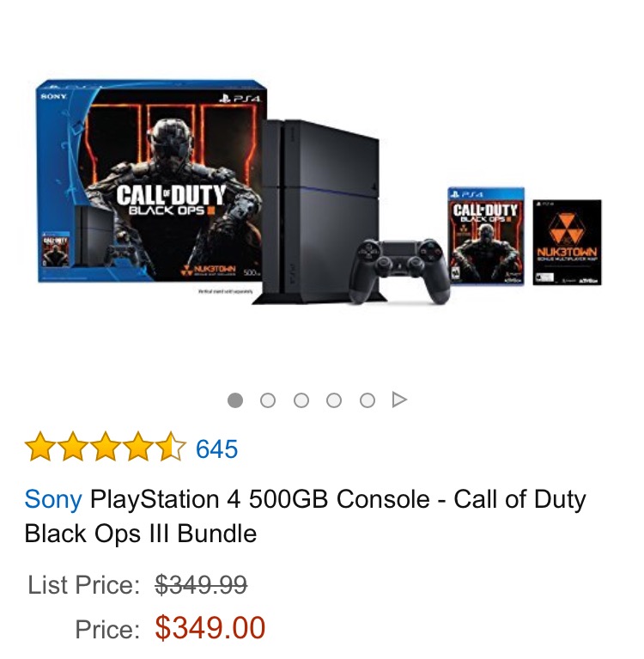This screenshot has height=659, width=644.
Task: Click the half-filled fifth star
Action: click(172, 446)
